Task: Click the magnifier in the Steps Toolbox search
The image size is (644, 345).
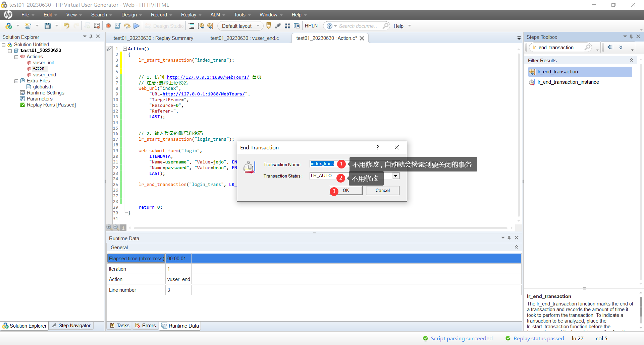Action: pos(588,47)
